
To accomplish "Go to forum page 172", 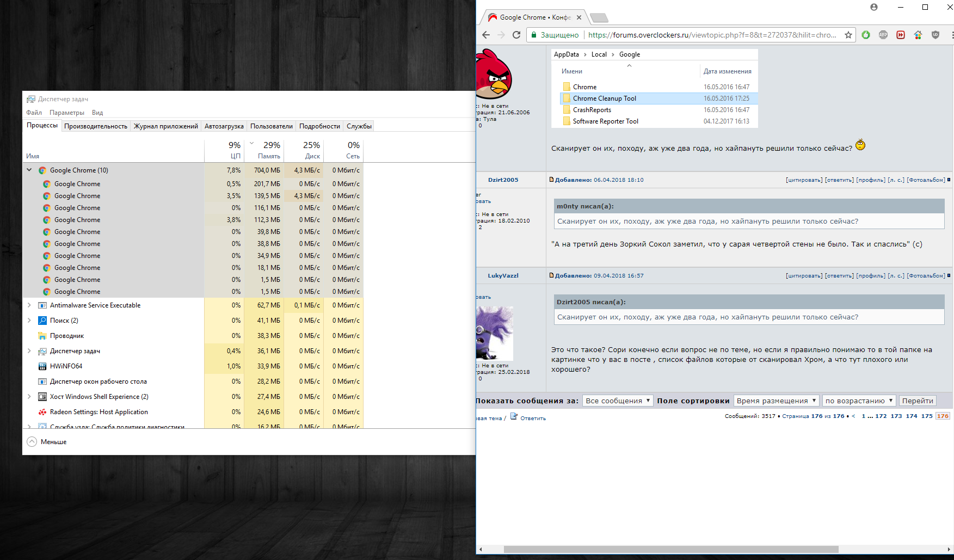I will tap(881, 416).
